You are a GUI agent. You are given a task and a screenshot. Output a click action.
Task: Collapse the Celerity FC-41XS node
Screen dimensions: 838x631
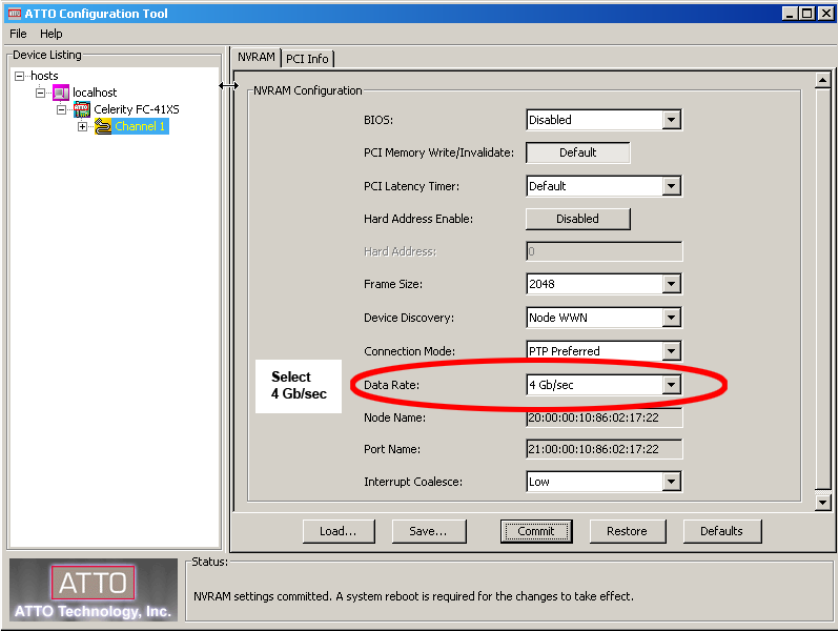[61, 110]
